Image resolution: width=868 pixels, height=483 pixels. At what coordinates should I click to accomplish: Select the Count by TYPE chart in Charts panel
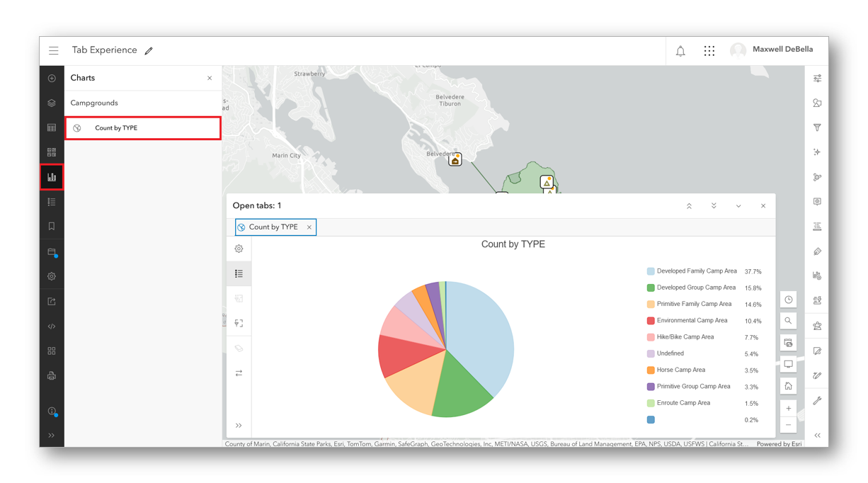(143, 128)
